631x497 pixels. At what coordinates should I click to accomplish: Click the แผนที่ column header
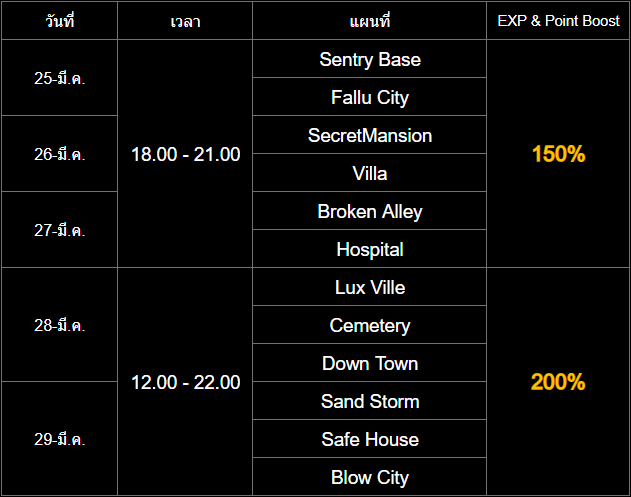click(370, 21)
